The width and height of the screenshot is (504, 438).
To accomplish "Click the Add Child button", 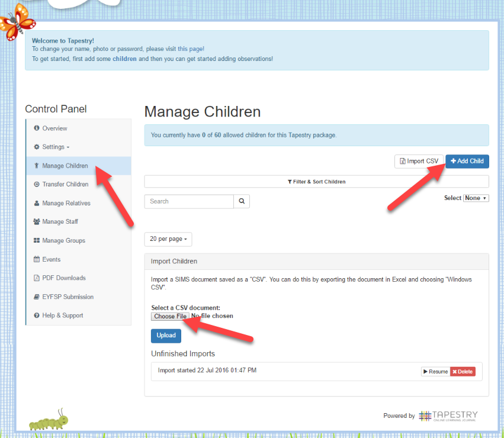I will (467, 162).
